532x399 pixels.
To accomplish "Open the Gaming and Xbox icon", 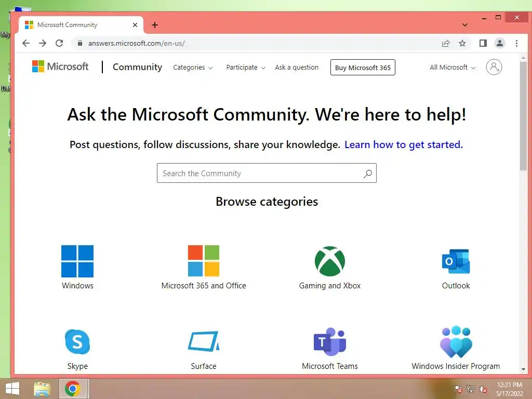I will pyautogui.click(x=330, y=261).
